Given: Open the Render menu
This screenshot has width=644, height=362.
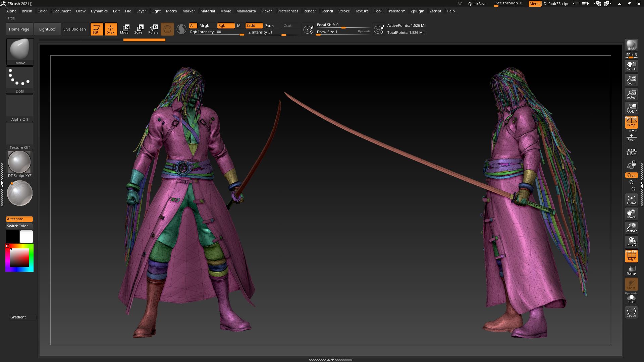Looking at the screenshot, I should 310,11.
